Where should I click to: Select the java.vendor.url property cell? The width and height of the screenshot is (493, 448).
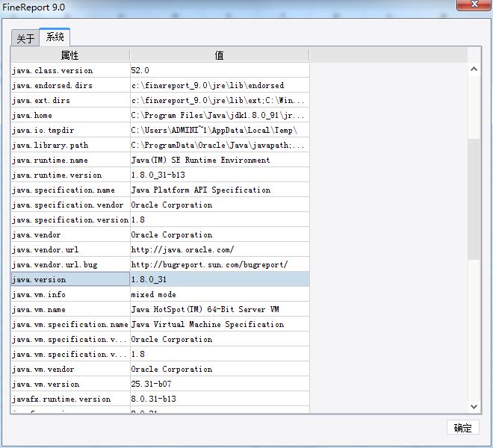pos(70,249)
